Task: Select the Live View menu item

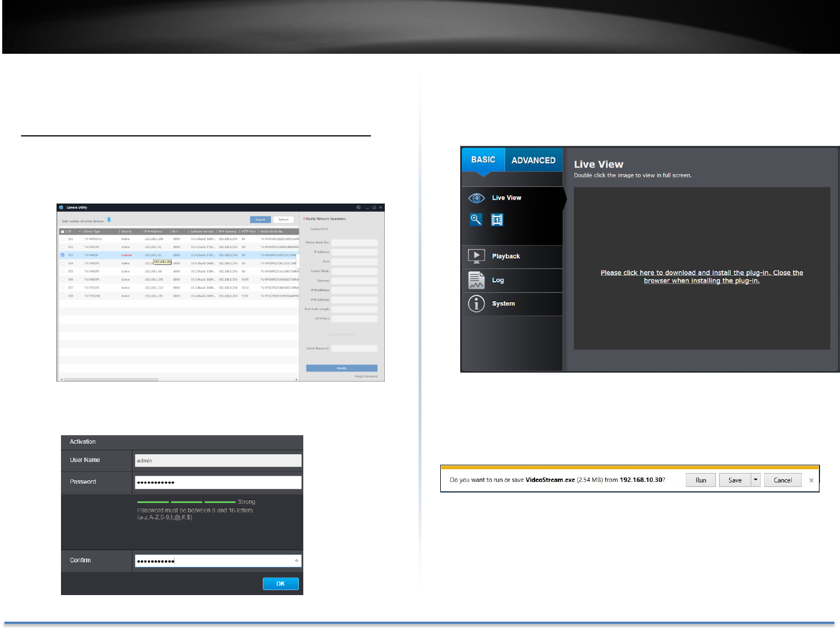Action: click(506, 198)
